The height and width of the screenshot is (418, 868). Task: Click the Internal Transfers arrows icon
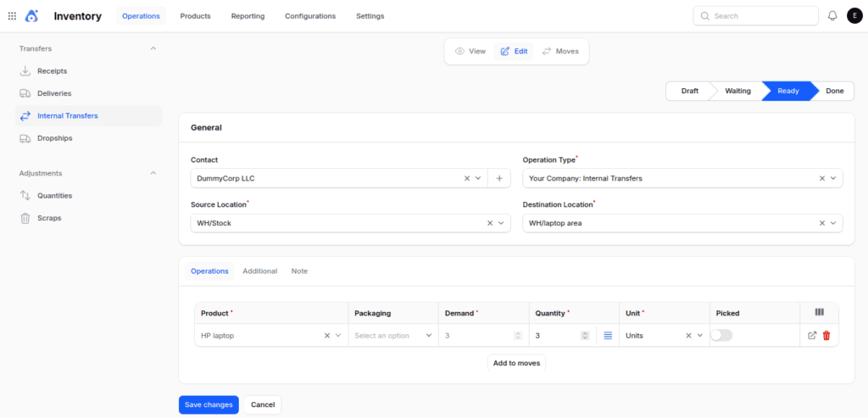pyautogui.click(x=25, y=115)
